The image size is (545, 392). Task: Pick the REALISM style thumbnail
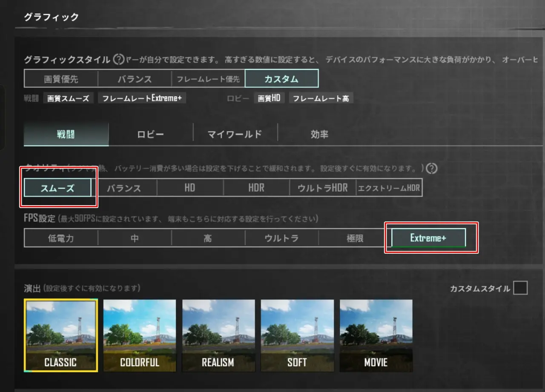[x=218, y=335]
